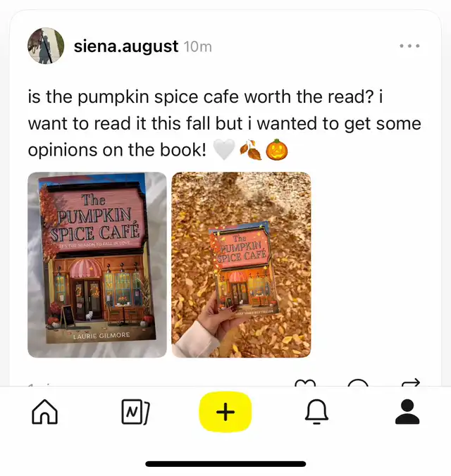The image size is (451, 476).
Task: Tap the black home indicator bar
Action: click(x=225, y=464)
